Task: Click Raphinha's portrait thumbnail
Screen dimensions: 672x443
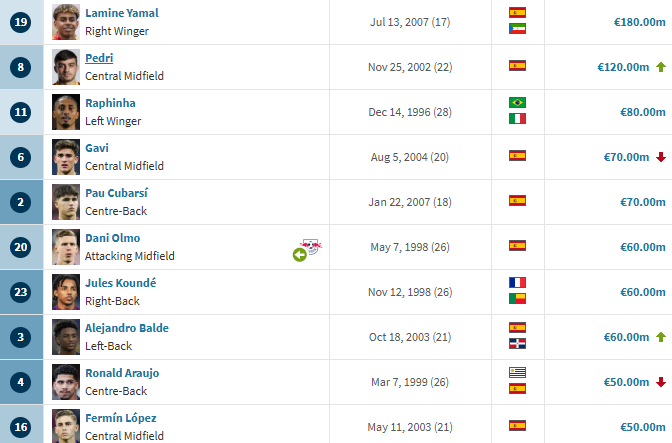Action: (x=66, y=112)
